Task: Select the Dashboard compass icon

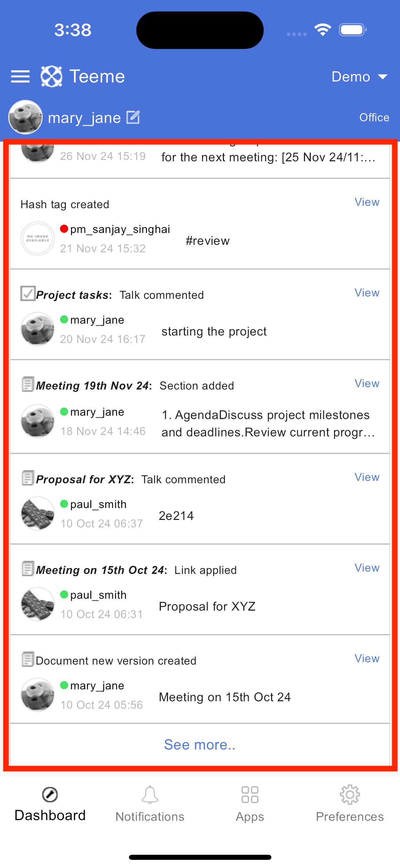Action: click(50, 795)
